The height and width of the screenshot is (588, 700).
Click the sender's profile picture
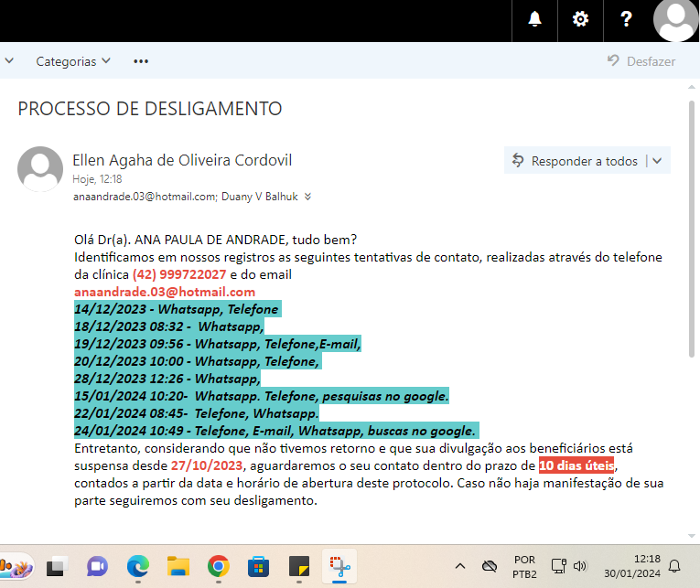point(40,169)
